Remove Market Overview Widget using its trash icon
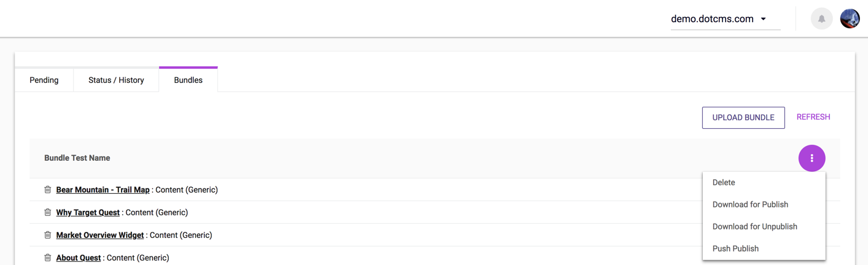This screenshot has width=868, height=265. point(47,235)
